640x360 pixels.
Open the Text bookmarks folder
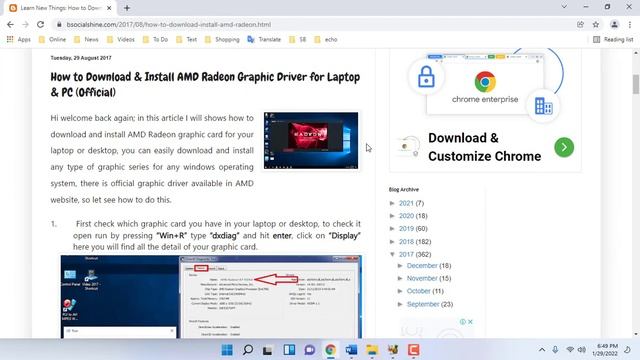[187, 40]
